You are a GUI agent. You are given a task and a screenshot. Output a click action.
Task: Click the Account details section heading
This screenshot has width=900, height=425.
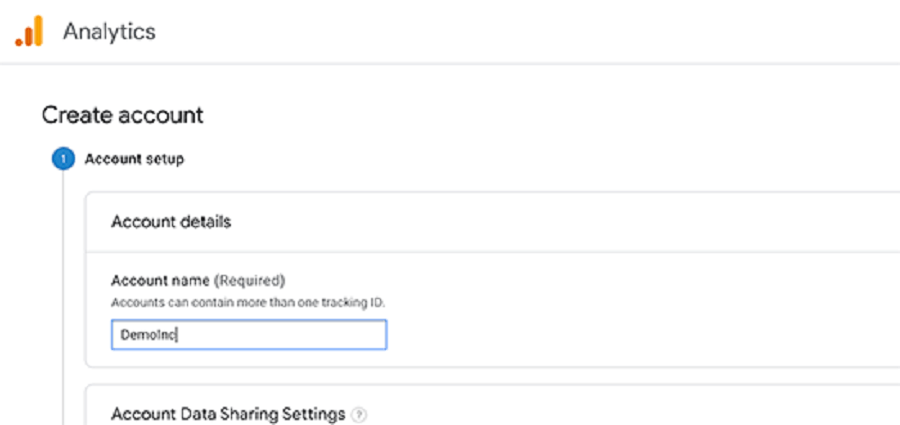point(171,222)
